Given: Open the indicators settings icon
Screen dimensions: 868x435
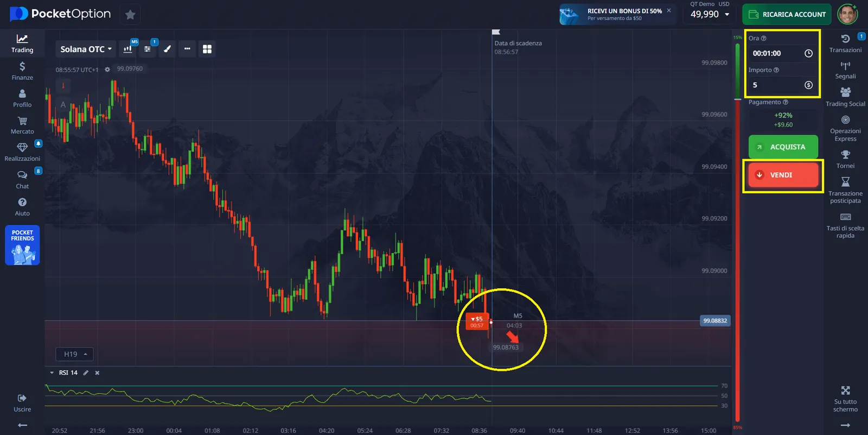Looking at the screenshot, I should (x=147, y=49).
